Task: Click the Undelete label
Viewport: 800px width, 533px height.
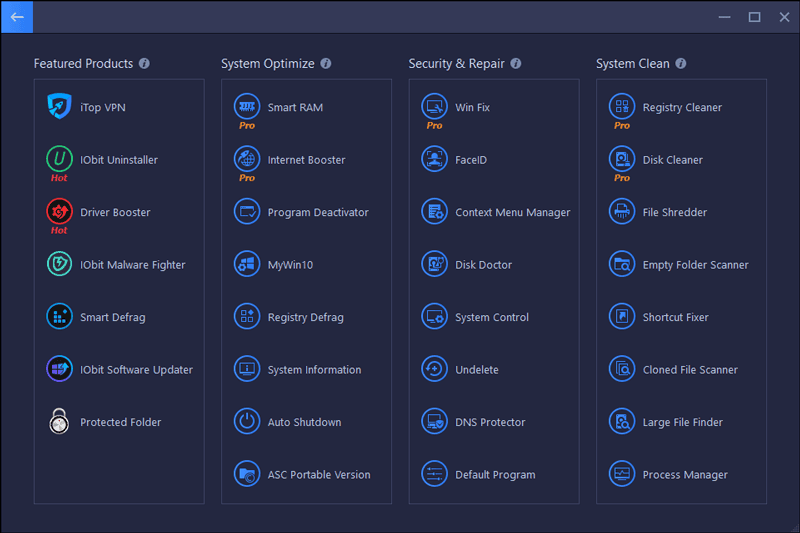Action: coord(477,370)
